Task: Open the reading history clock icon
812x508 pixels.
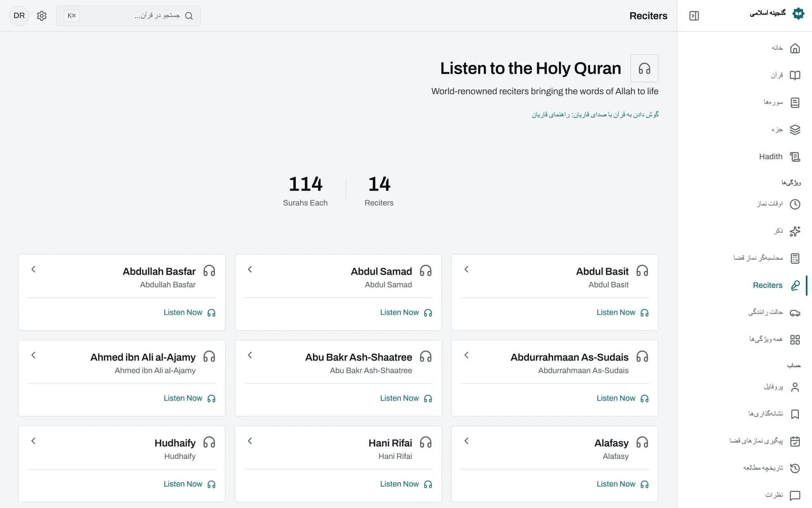Action: tap(795, 468)
